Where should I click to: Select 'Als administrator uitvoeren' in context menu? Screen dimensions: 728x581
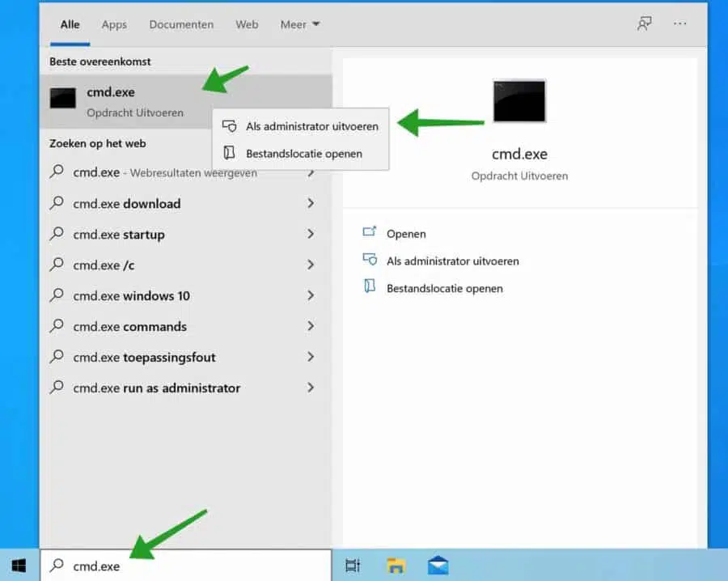[x=300, y=126]
